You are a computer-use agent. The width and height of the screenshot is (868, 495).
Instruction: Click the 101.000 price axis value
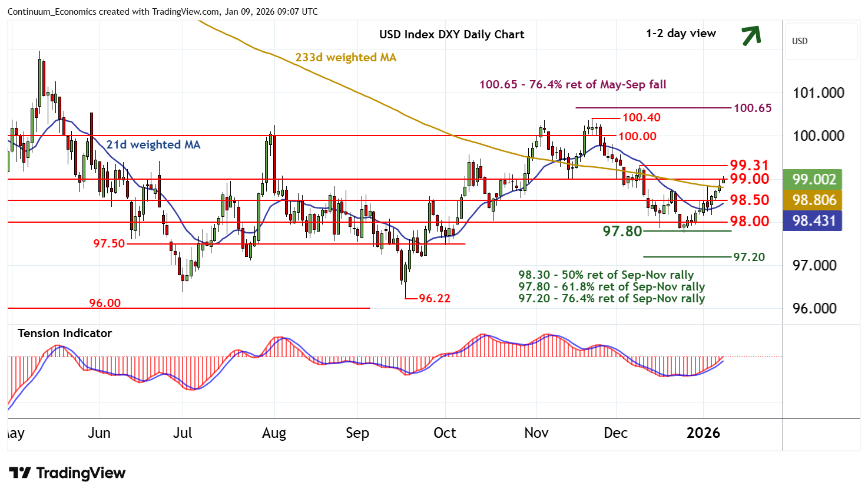click(x=819, y=93)
